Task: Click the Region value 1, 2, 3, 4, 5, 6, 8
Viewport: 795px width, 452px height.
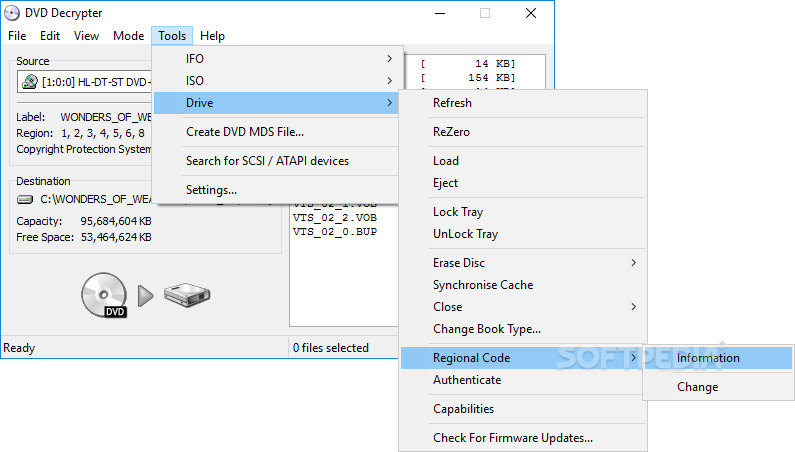Action: click(x=103, y=133)
